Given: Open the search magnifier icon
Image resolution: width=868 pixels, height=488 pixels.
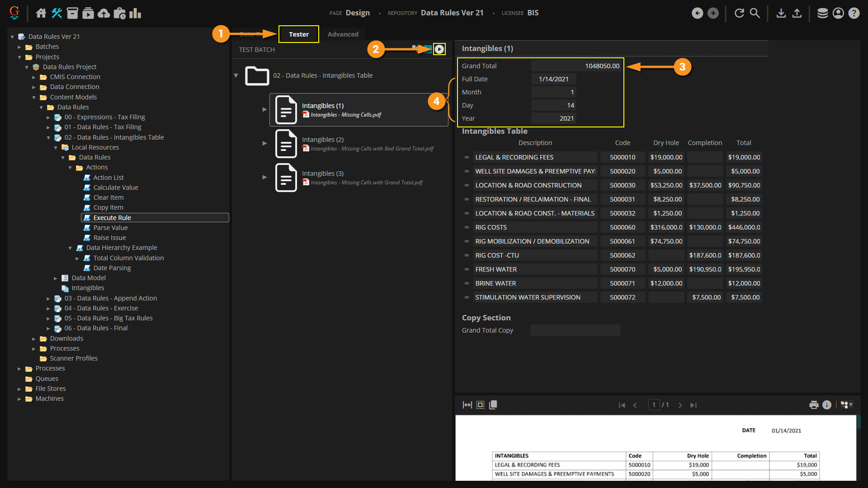Looking at the screenshot, I should (755, 13).
